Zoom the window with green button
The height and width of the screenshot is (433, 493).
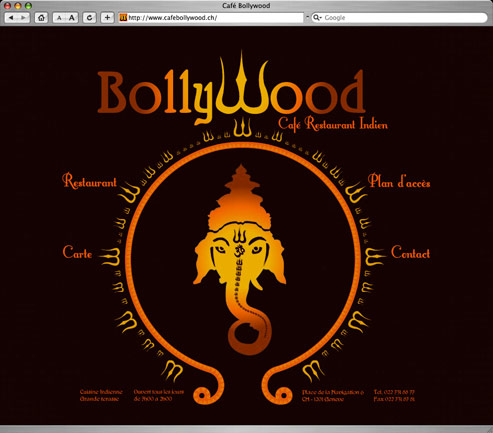point(28,6)
